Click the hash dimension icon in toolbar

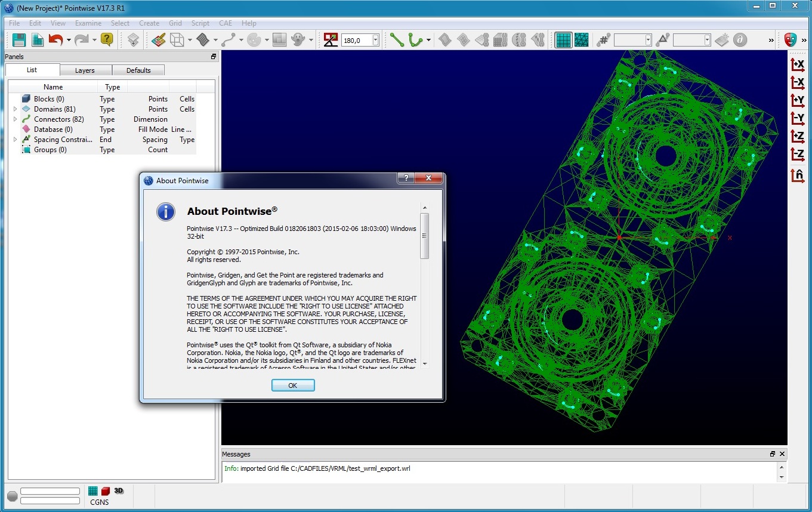click(603, 40)
